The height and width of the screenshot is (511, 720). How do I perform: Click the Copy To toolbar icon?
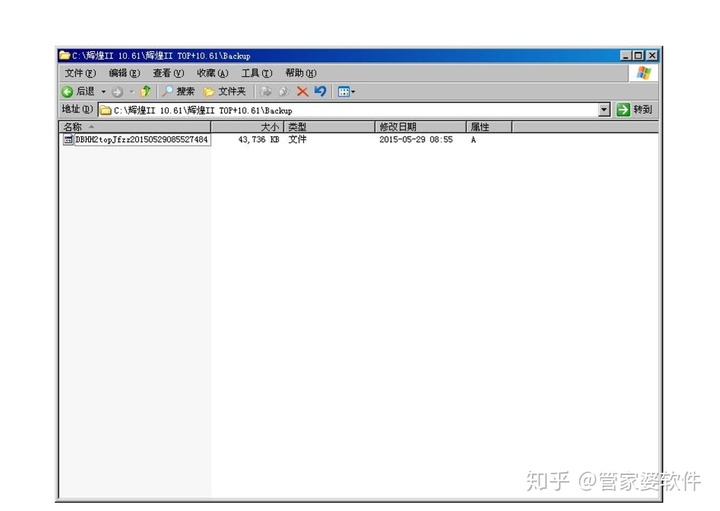click(284, 91)
